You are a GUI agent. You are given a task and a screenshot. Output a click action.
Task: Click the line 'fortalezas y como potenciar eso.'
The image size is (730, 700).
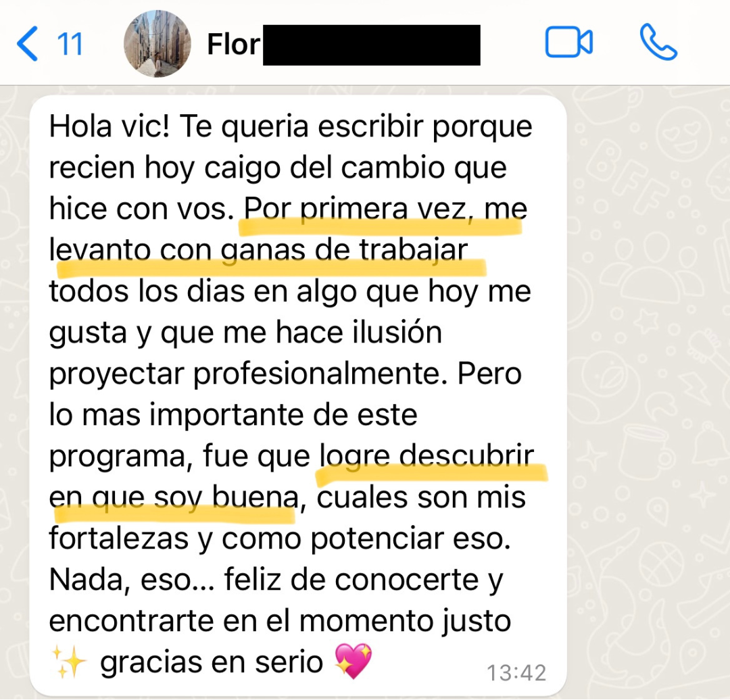pyautogui.click(x=280, y=539)
